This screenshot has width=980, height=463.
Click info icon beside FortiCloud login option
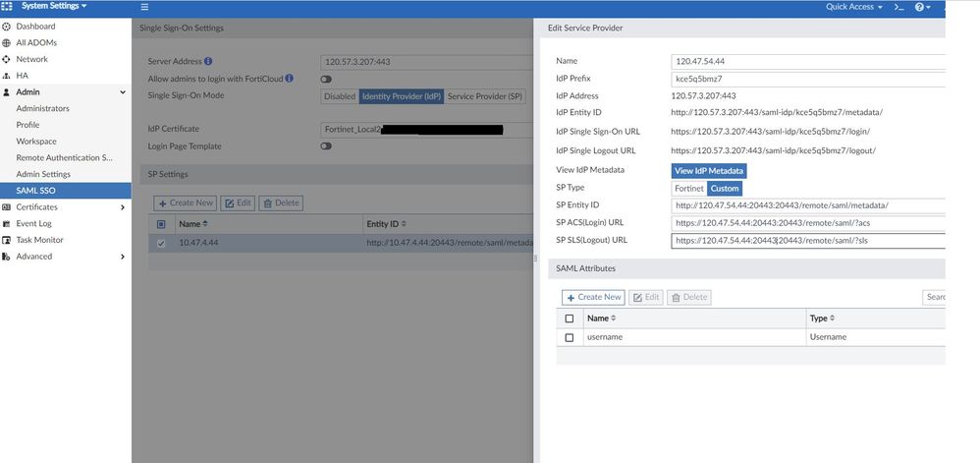(x=290, y=79)
